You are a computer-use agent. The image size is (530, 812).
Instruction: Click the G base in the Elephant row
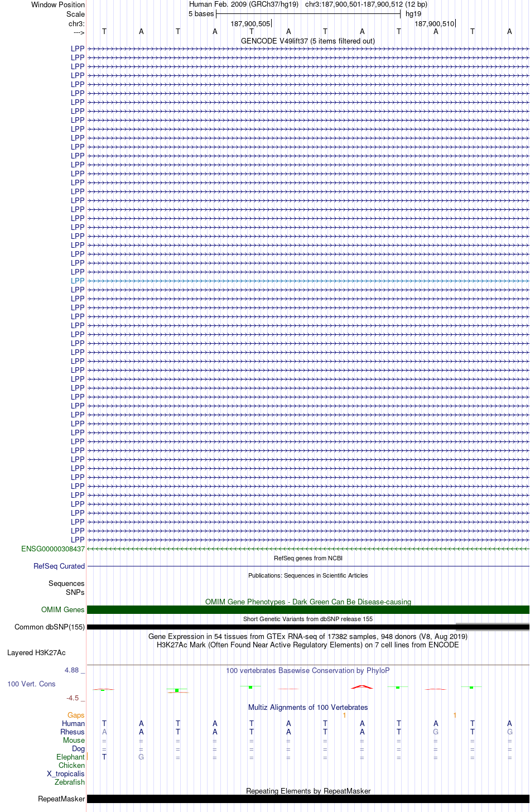pyautogui.click(x=141, y=757)
